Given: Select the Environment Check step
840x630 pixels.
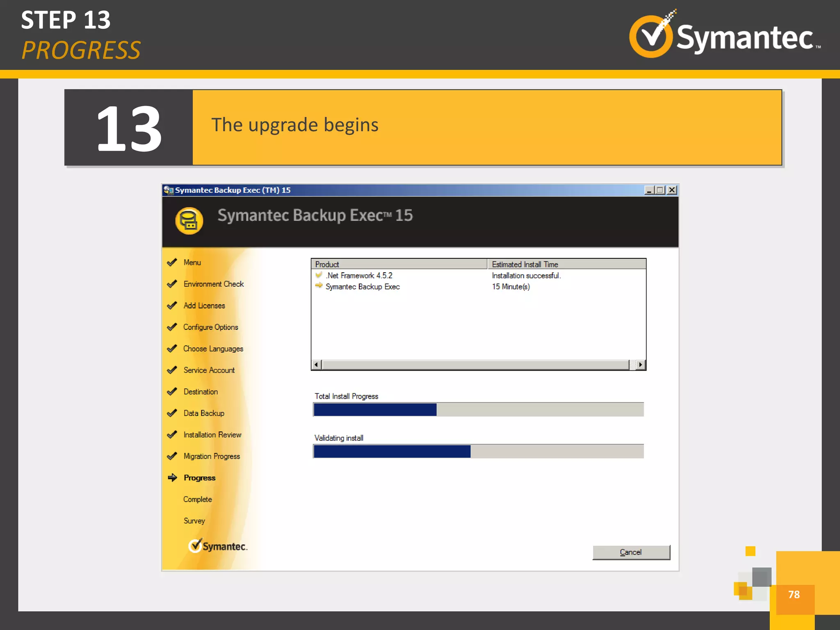Looking at the screenshot, I should (214, 284).
